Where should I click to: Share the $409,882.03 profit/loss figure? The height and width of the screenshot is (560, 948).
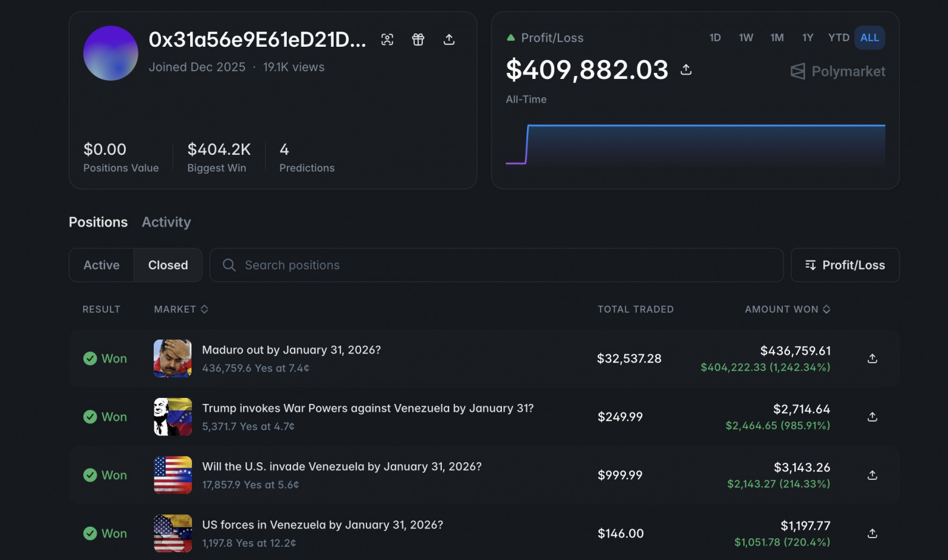coord(686,69)
